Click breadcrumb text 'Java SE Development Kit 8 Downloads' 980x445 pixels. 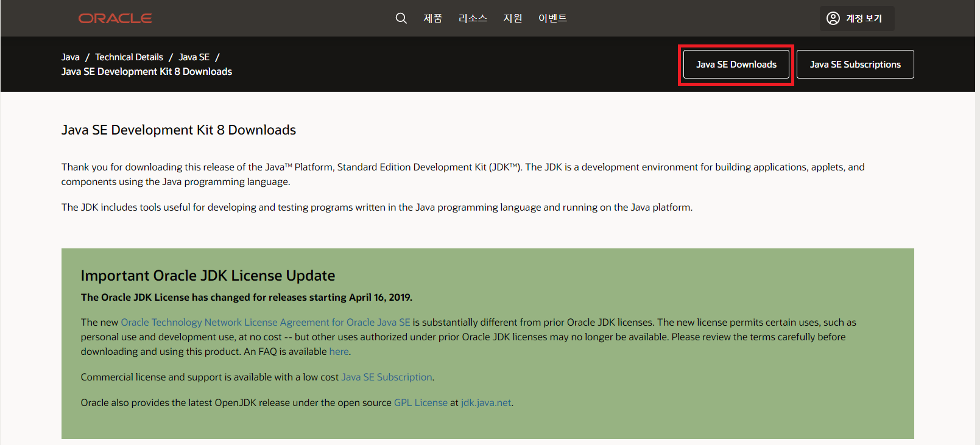tap(147, 72)
